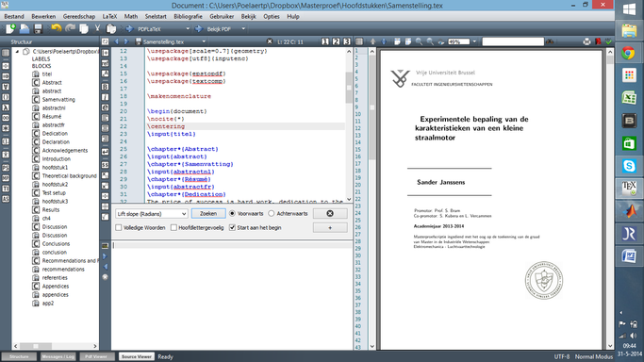This screenshot has width=644, height=362.
Task: Uncheck Start aan het begin
Action: (x=232, y=227)
